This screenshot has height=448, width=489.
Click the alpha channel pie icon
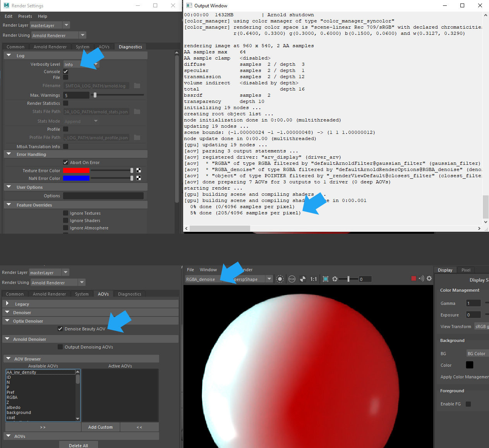click(303, 279)
